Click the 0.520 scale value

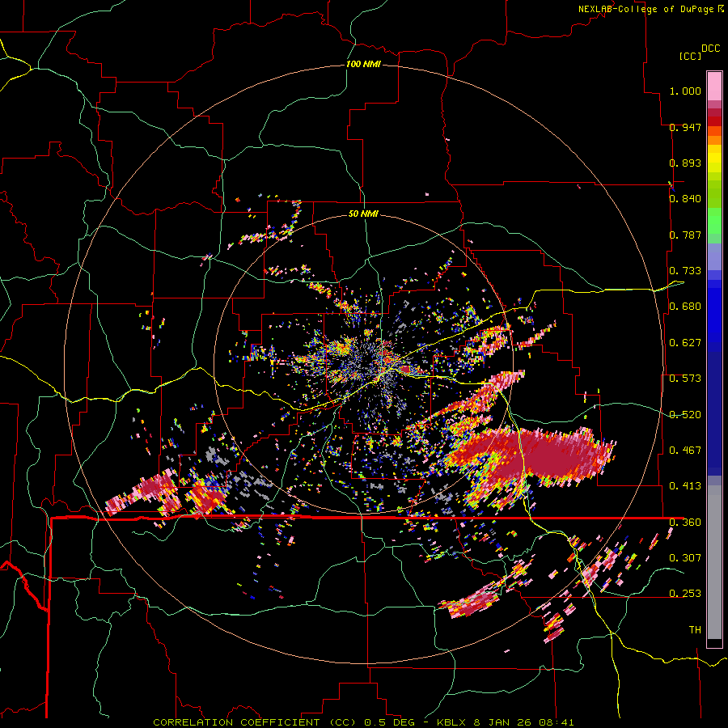[685, 415]
